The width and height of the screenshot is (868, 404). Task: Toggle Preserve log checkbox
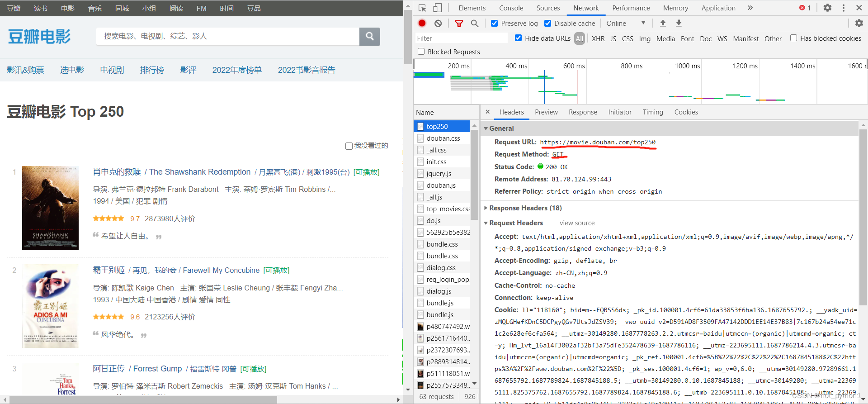pyautogui.click(x=494, y=23)
